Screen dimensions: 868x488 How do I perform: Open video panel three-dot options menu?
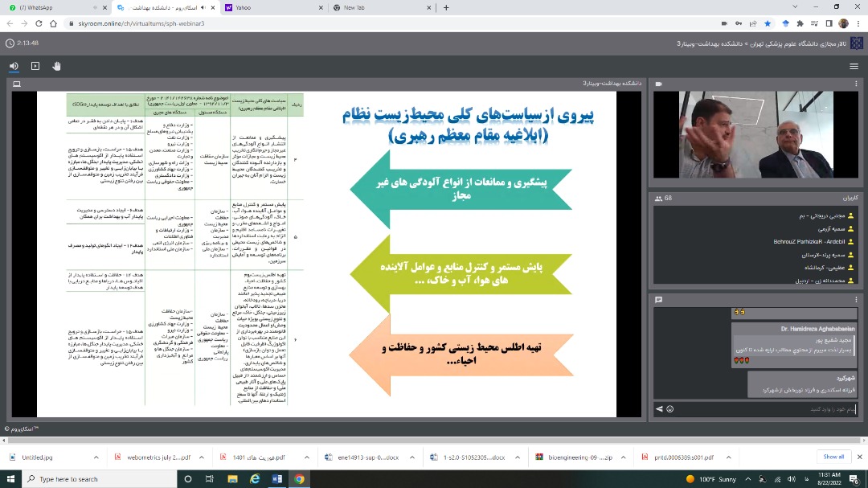854,84
